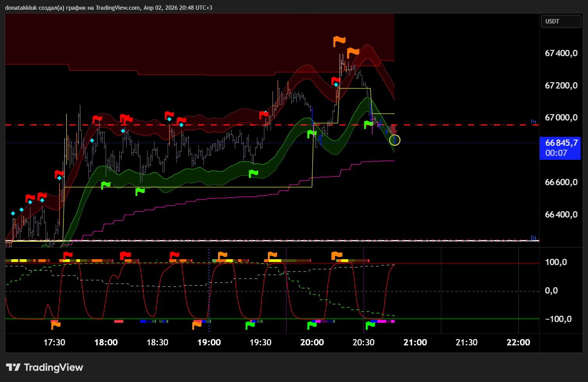
Task: Click the first red flag in the oscillator panel
Action: click(68, 256)
